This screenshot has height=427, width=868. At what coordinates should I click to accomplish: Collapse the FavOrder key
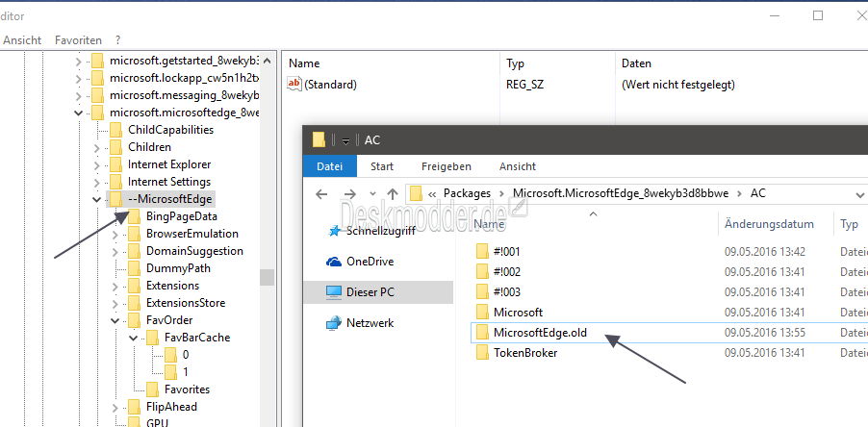click(x=115, y=320)
